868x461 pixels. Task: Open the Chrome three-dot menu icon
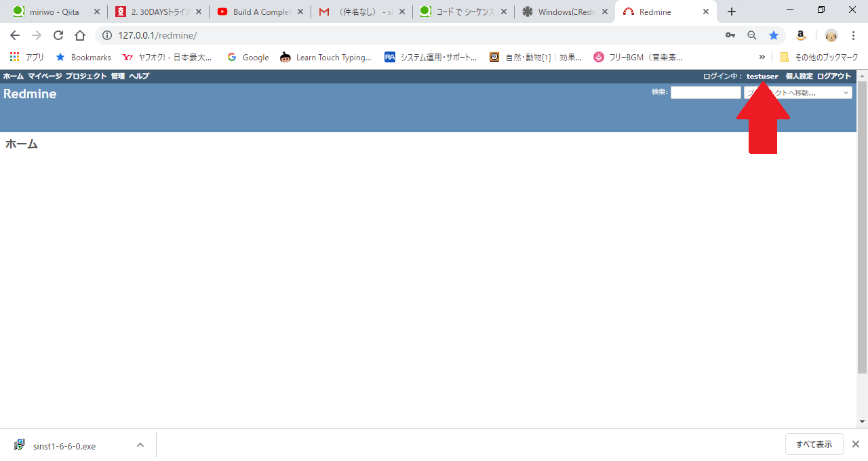pos(853,35)
